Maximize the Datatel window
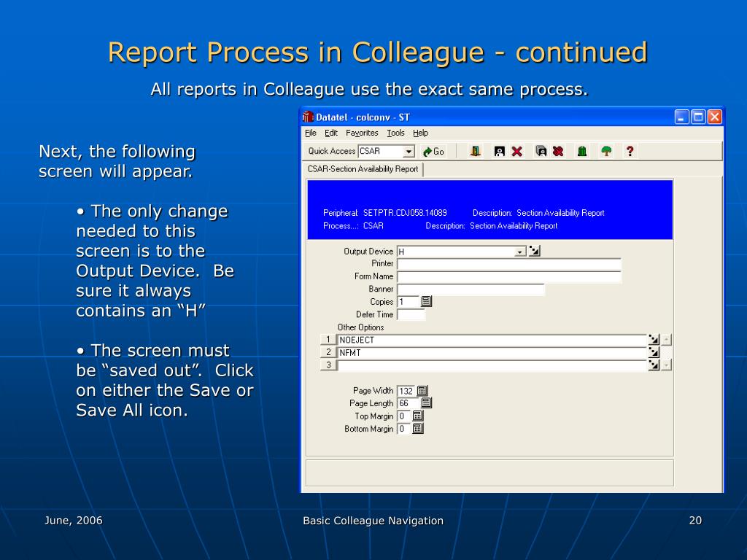 (x=698, y=117)
